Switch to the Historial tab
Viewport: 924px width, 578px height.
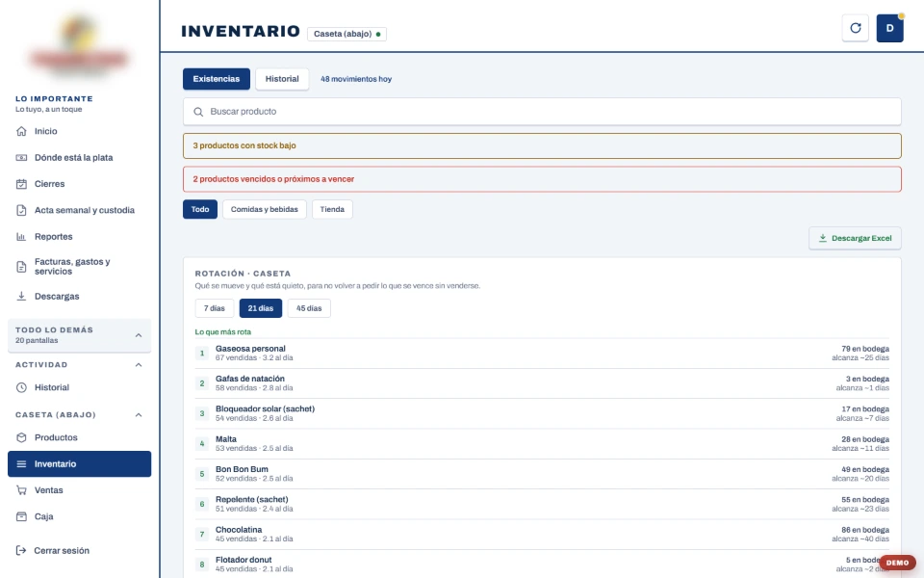[x=282, y=79]
